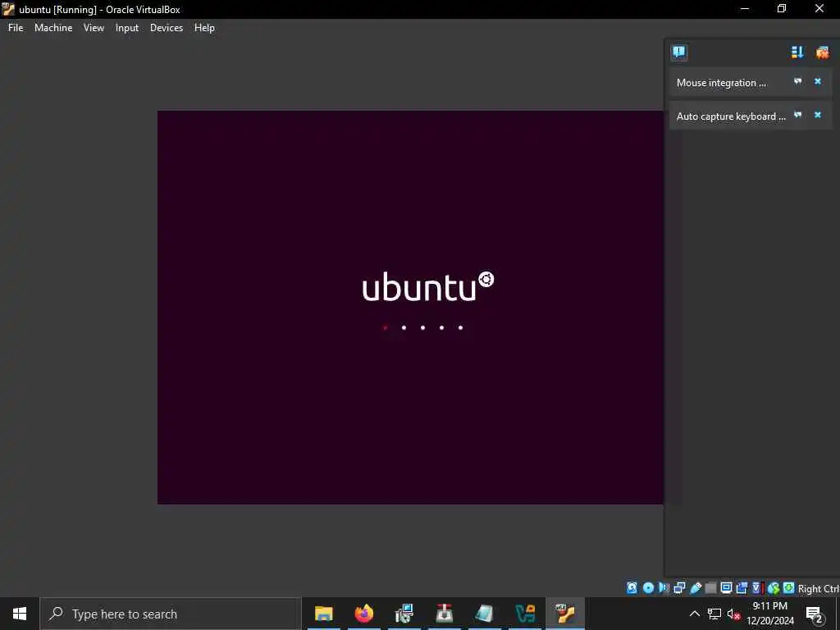Image resolution: width=840 pixels, height=630 pixels.
Task: Click help icon on Mouse integration notification
Action: (x=797, y=81)
